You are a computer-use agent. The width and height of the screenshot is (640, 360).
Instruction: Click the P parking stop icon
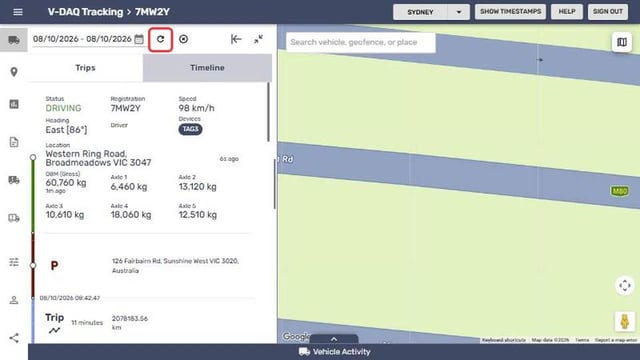pyautogui.click(x=54, y=266)
